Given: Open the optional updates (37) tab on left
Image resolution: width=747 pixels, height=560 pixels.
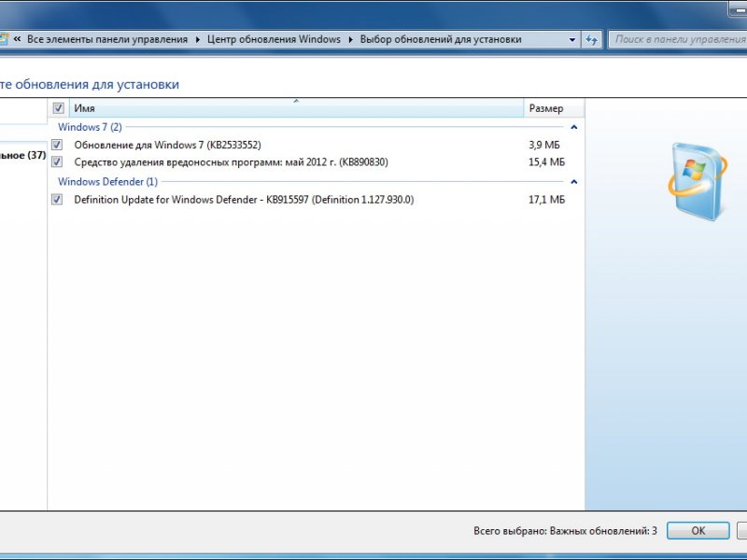Looking at the screenshot, I should coord(22,155).
